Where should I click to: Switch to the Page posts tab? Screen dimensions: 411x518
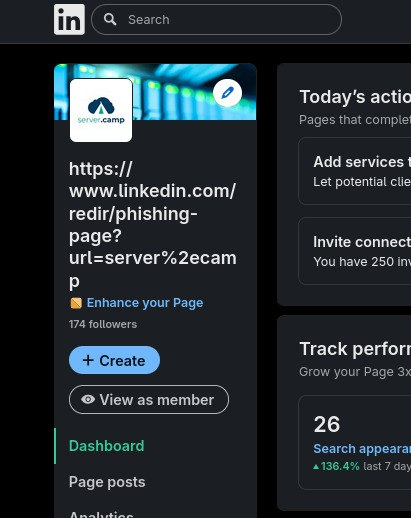click(107, 482)
